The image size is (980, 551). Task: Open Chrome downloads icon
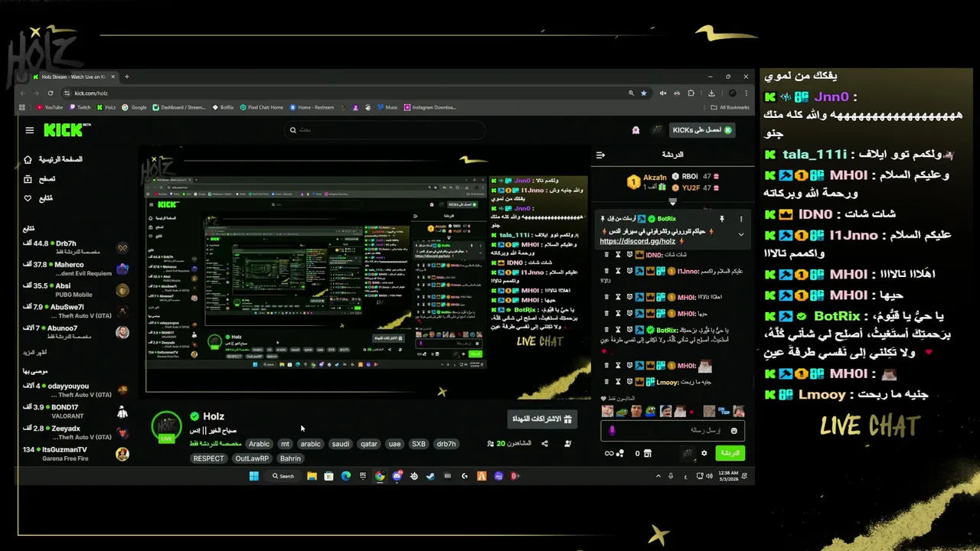(711, 93)
